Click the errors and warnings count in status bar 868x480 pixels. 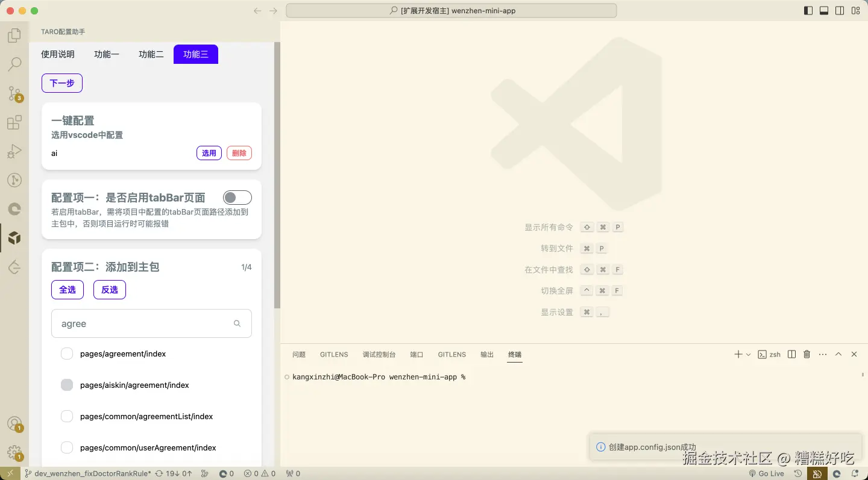[259, 473]
